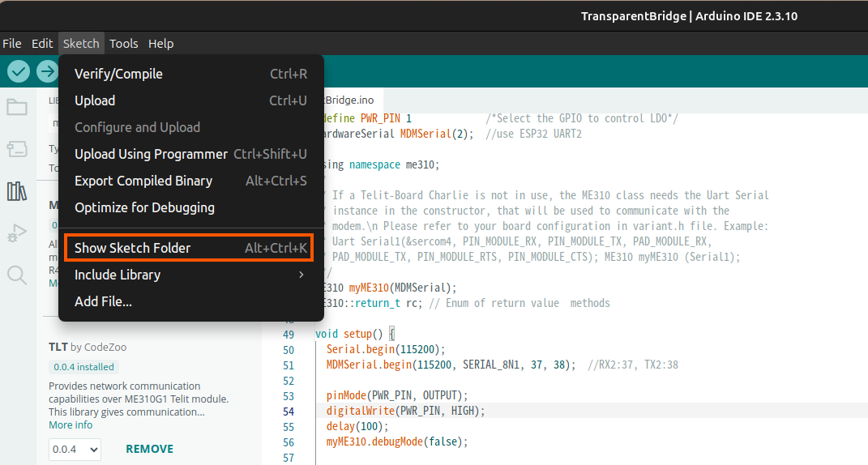
Task: Select the disabled Configure and Upload entry
Action: [191, 127]
